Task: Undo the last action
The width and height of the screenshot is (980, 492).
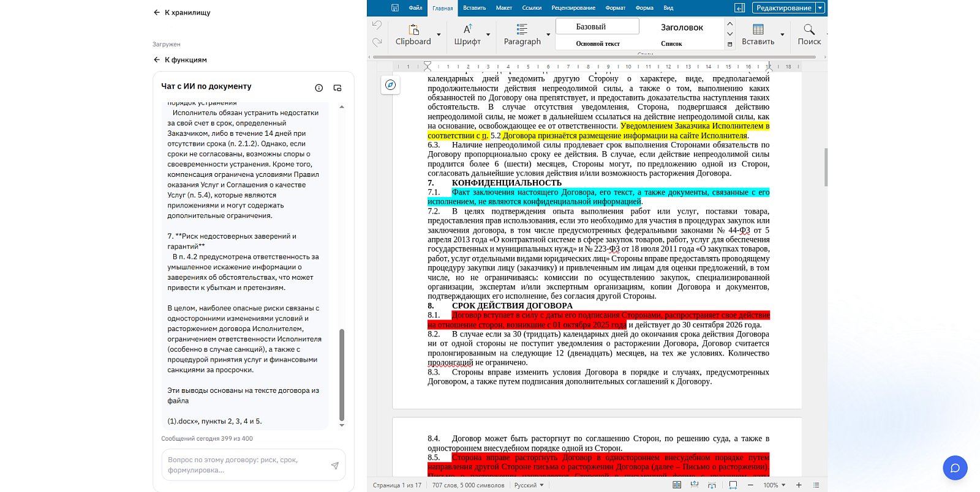Action: [x=377, y=25]
